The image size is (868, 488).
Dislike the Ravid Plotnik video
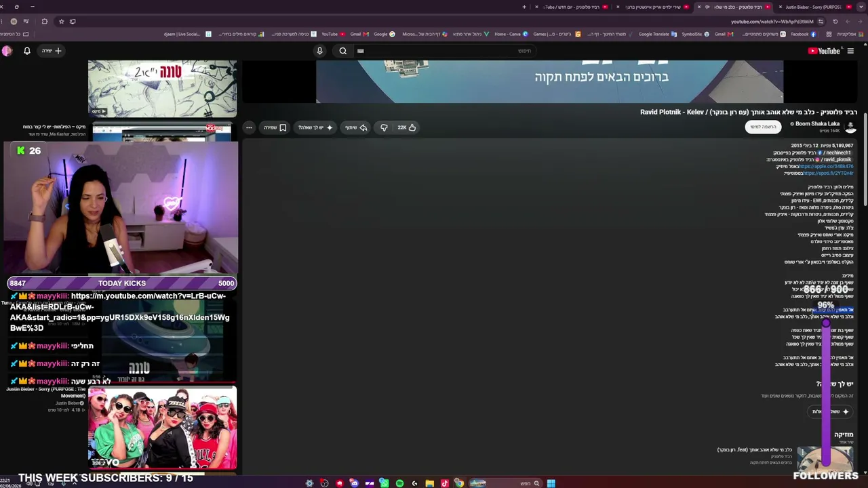tap(384, 127)
